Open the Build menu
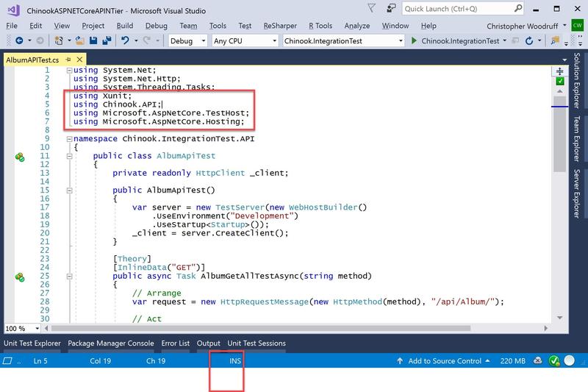 tap(125, 26)
